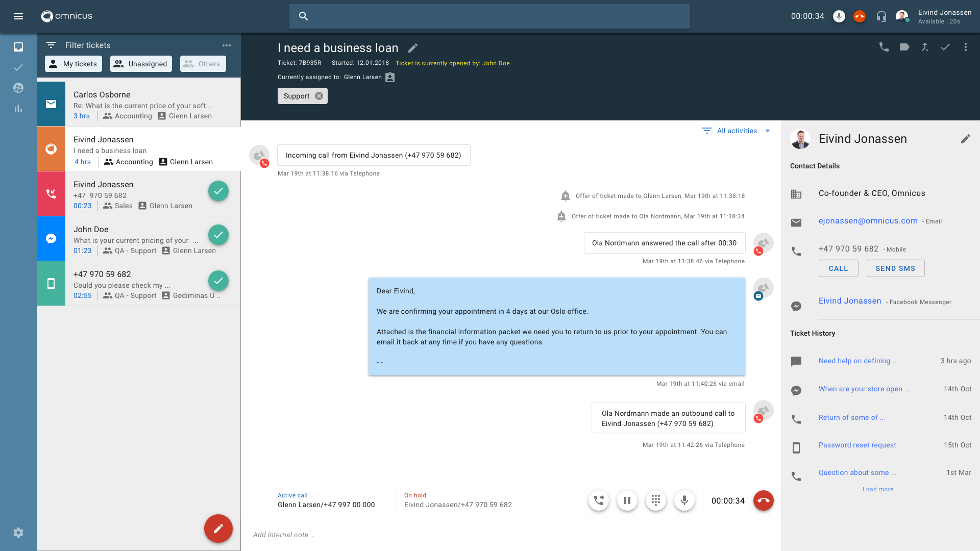Mute the microphone in call controls
Image resolution: width=980 pixels, height=551 pixels.
click(684, 500)
